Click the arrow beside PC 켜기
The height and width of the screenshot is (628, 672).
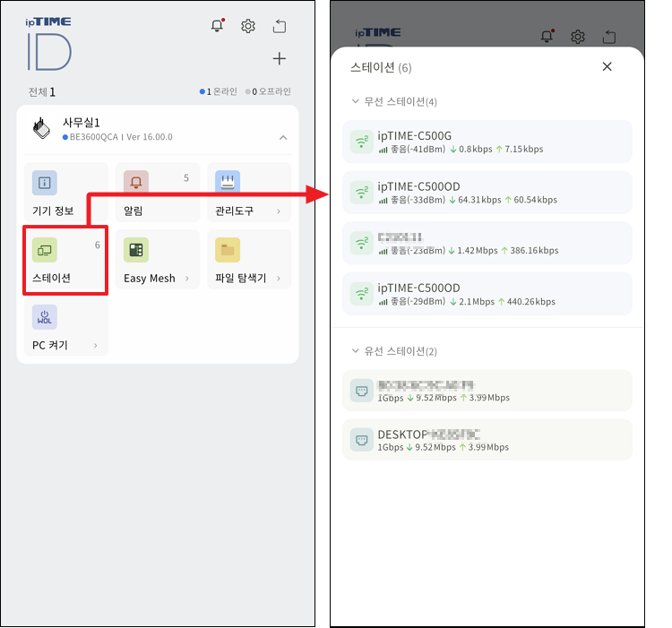point(96,345)
